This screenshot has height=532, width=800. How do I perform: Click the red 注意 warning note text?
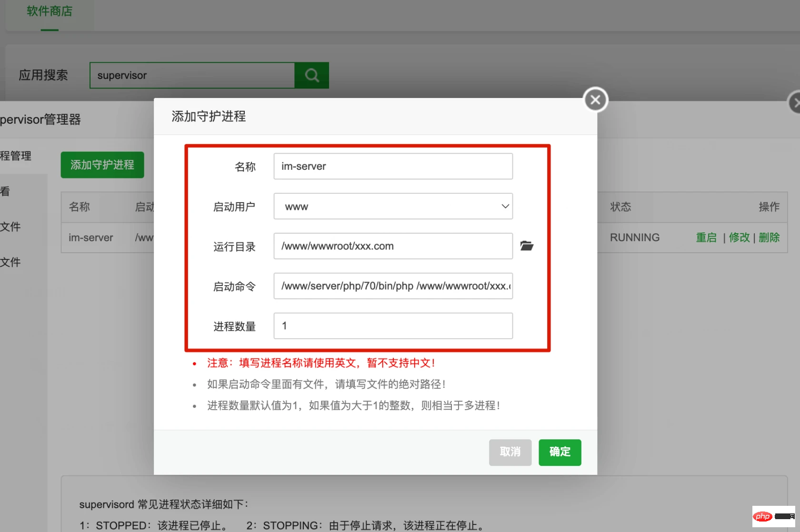point(321,363)
